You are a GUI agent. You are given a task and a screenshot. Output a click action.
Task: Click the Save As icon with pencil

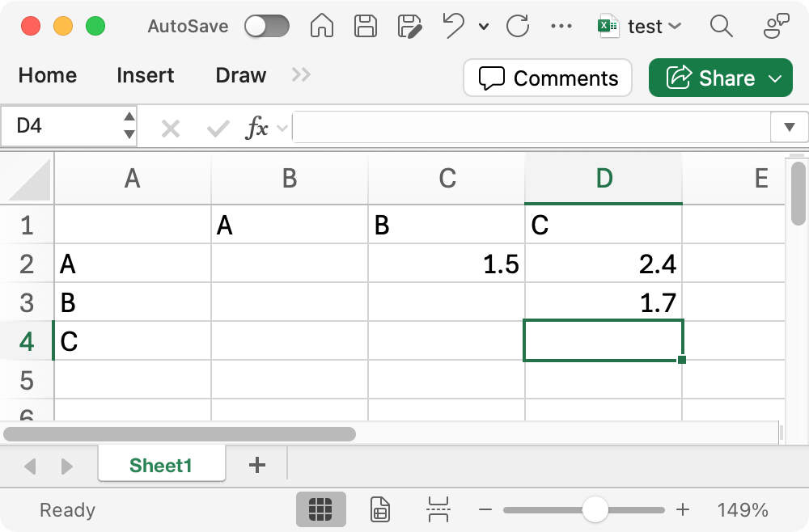(411, 26)
